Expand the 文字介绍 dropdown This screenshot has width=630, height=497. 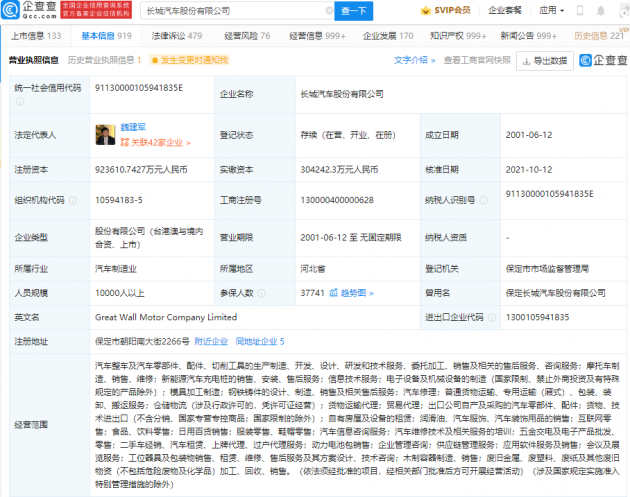pyautogui.click(x=415, y=60)
